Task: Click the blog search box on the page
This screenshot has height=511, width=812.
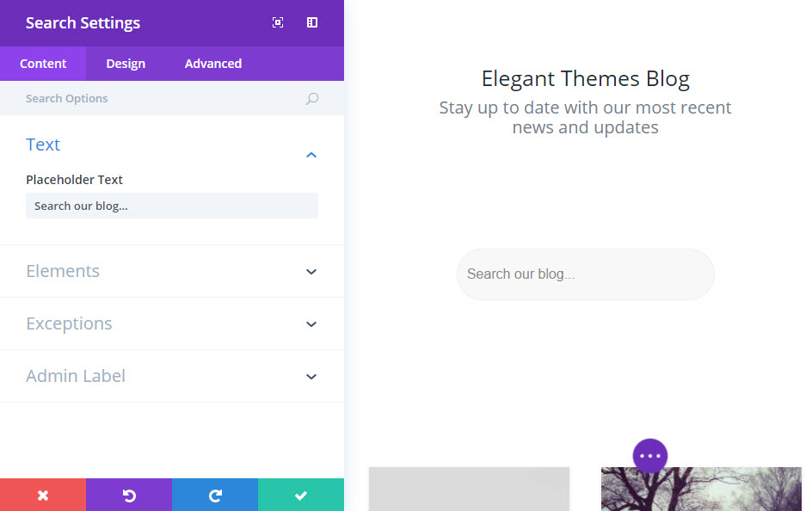Action: pos(585,274)
